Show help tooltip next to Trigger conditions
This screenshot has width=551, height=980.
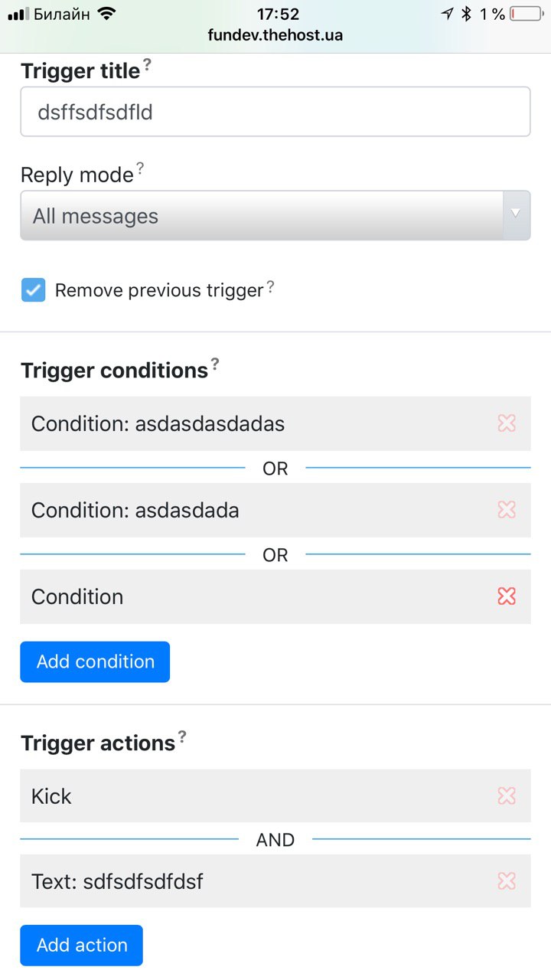pyautogui.click(x=215, y=364)
